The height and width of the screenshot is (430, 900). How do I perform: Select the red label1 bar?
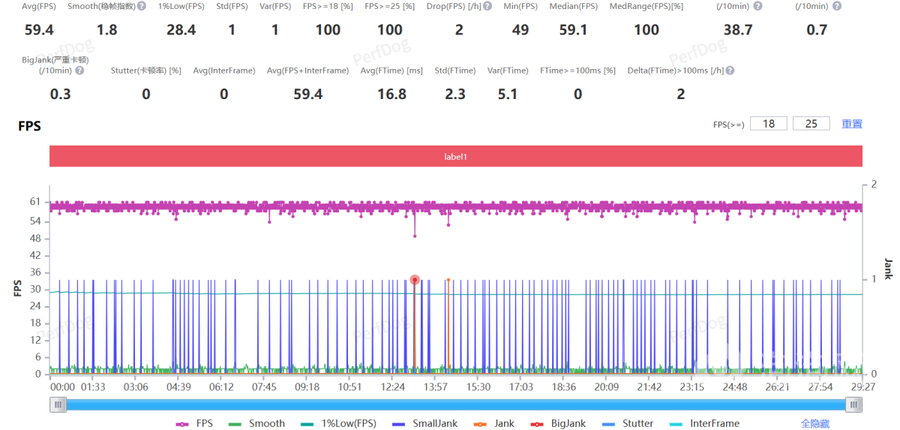(456, 157)
